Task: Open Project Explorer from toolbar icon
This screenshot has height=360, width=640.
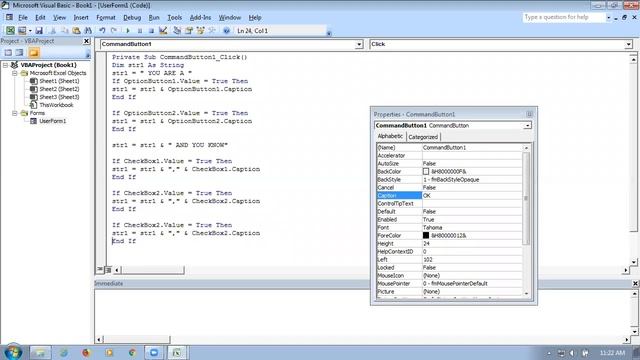Action: coord(177,31)
